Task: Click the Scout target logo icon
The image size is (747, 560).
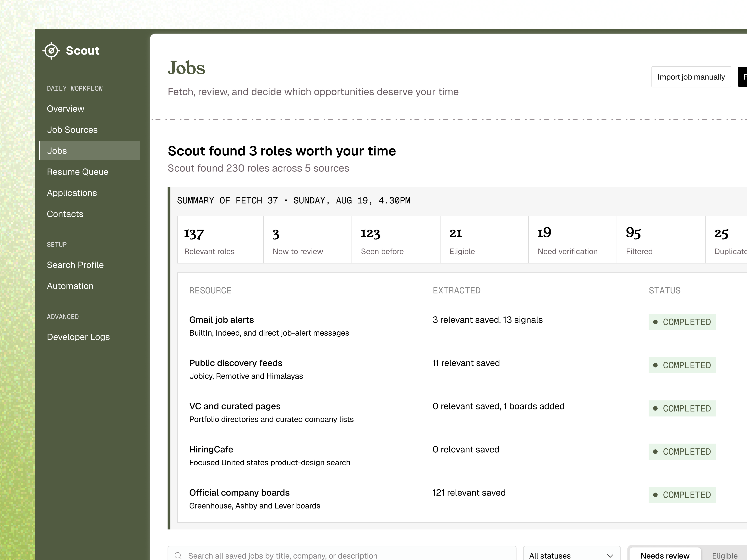Action: 51,51
